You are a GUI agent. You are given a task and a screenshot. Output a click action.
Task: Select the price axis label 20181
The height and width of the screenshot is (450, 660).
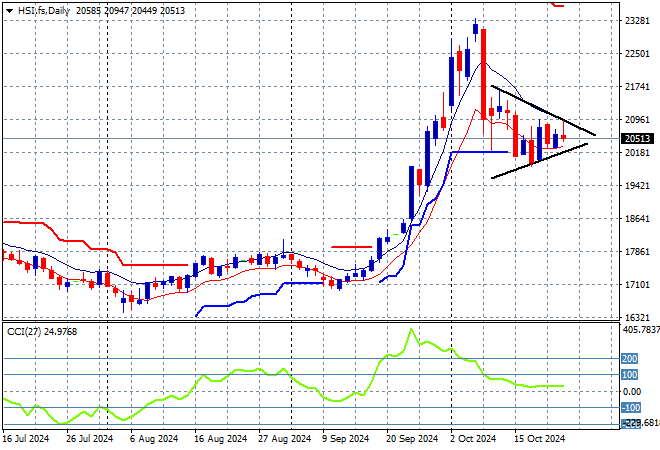pos(637,152)
